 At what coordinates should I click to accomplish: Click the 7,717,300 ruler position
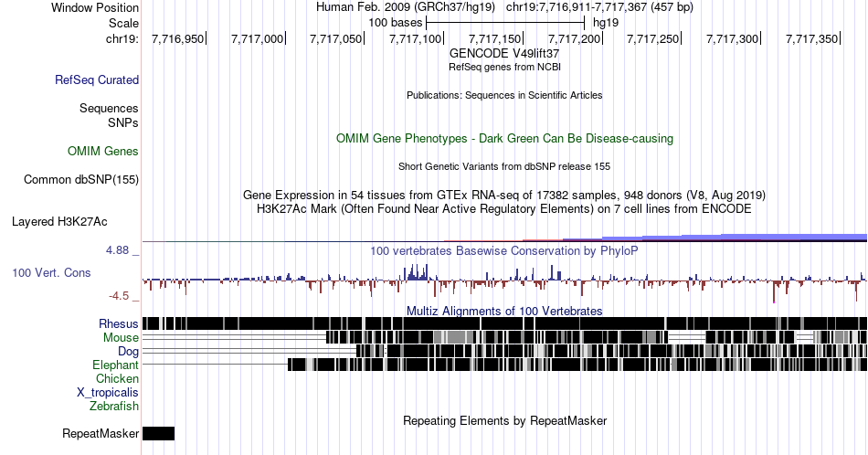point(733,38)
